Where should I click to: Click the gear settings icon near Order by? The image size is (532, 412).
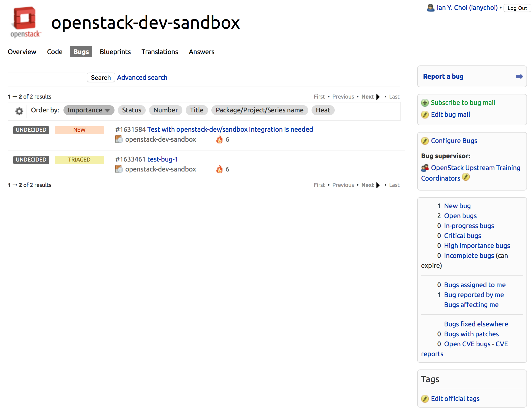click(19, 111)
